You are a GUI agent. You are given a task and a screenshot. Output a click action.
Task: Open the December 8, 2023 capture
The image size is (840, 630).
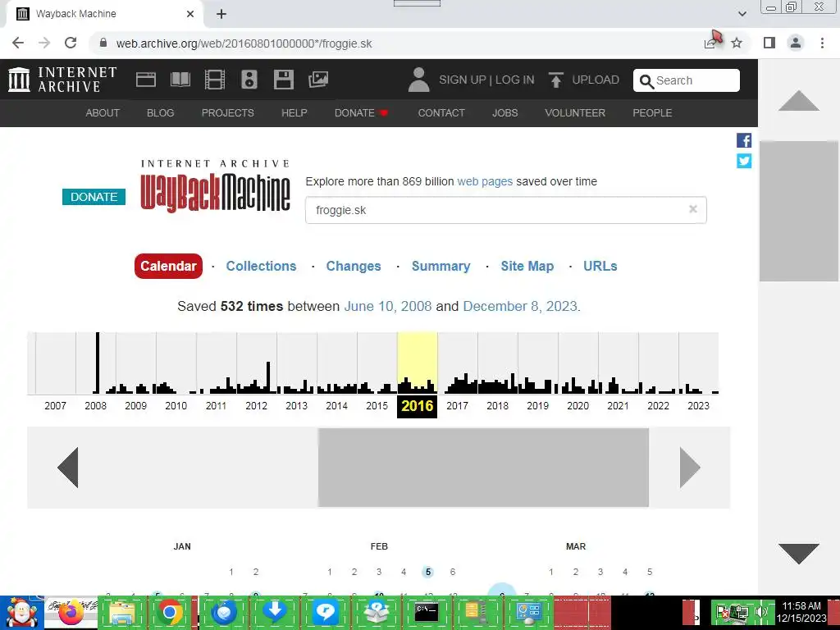tap(519, 307)
